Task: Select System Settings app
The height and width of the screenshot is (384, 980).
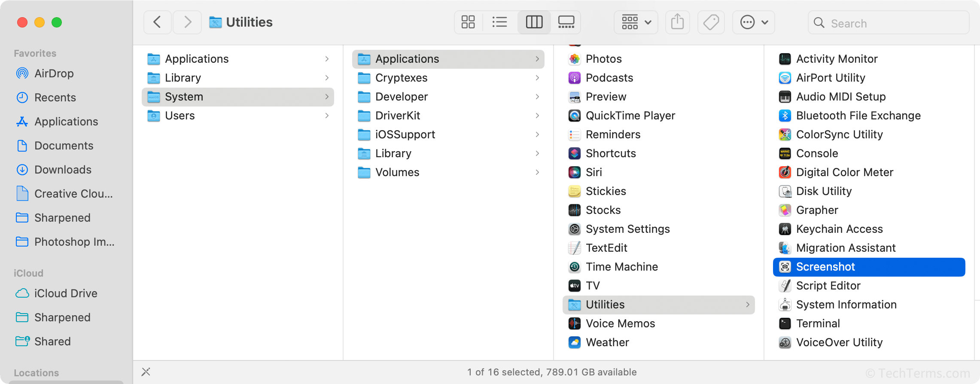Action: [659, 229]
